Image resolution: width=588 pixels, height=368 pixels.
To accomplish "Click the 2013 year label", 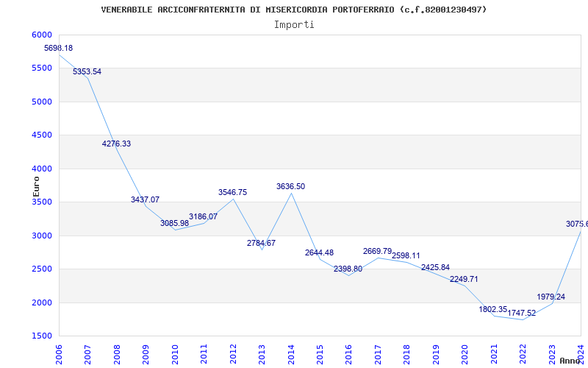I will tap(262, 355).
